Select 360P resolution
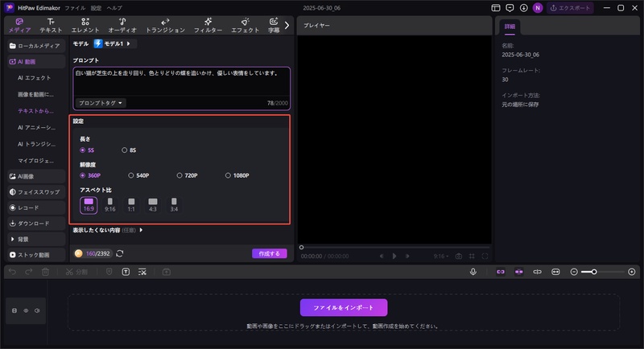The image size is (644, 349). 90,175
